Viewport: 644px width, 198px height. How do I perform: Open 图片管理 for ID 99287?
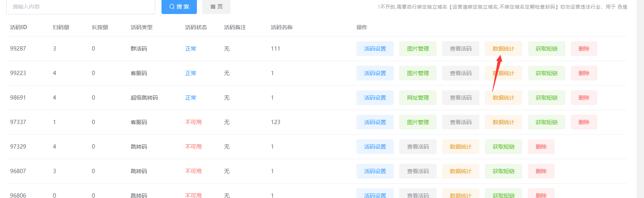coord(418,49)
